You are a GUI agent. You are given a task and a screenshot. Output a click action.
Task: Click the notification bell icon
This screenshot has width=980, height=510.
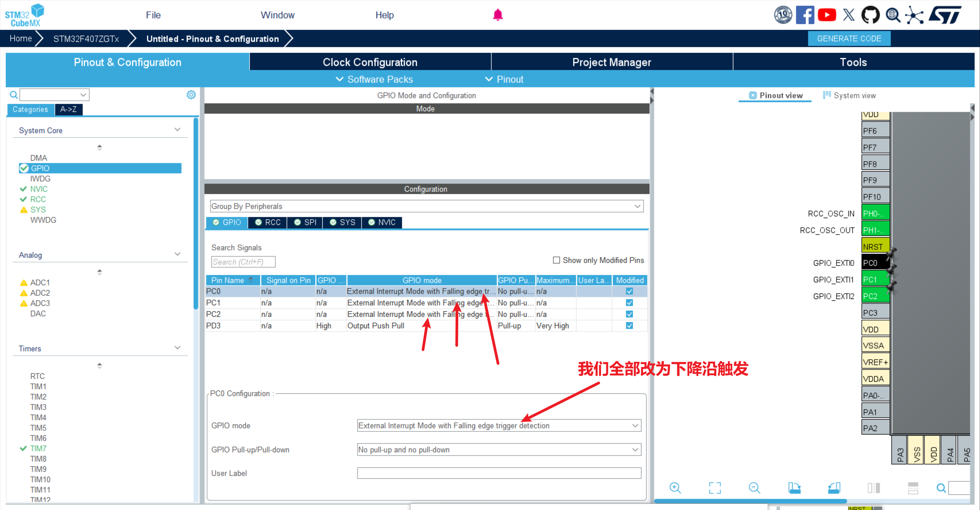pyautogui.click(x=498, y=15)
